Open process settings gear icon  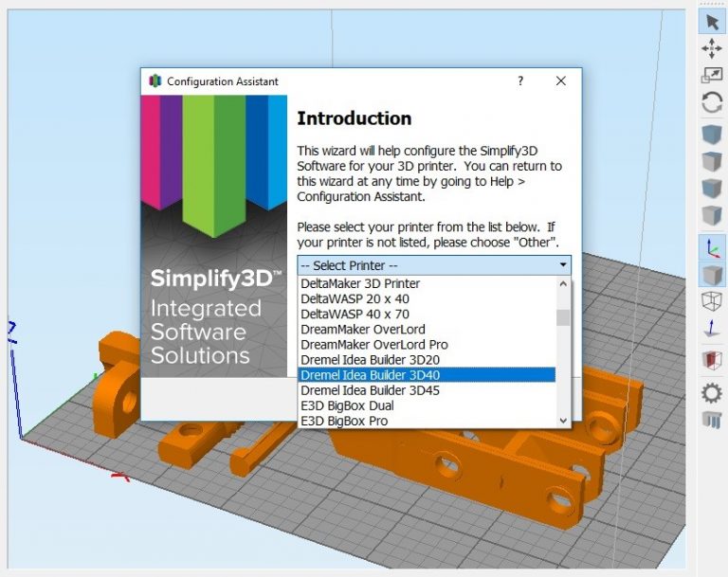tap(712, 392)
